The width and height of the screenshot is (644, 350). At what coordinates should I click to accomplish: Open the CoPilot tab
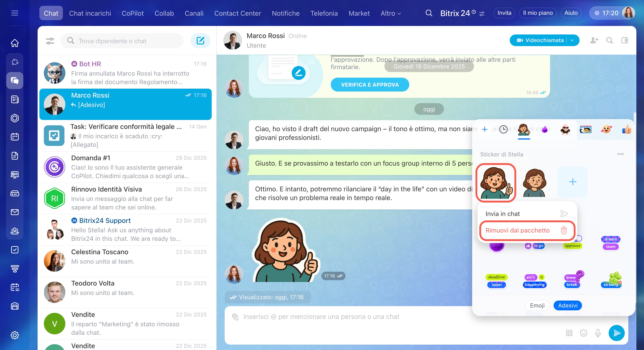132,13
